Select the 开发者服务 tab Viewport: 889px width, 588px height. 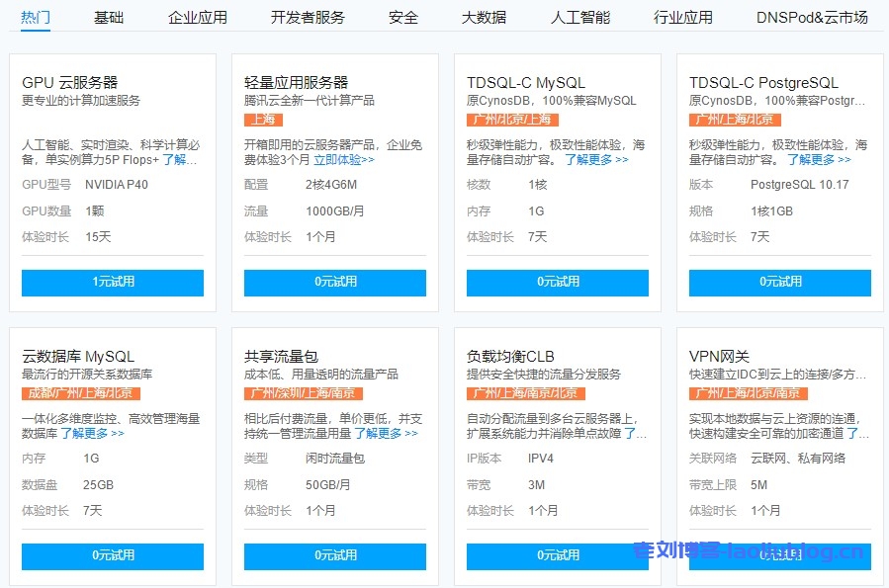[x=308, y=17]
